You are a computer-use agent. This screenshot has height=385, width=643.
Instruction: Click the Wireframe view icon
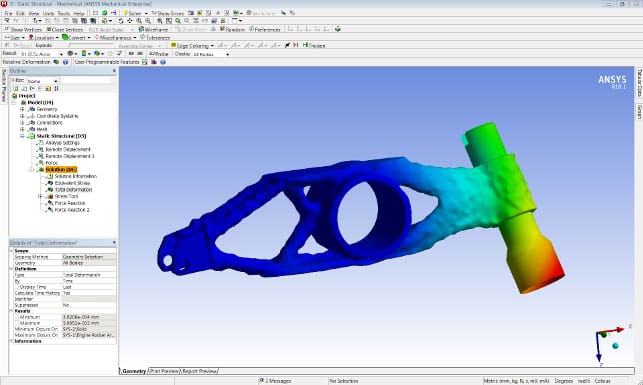pos(141,29)
